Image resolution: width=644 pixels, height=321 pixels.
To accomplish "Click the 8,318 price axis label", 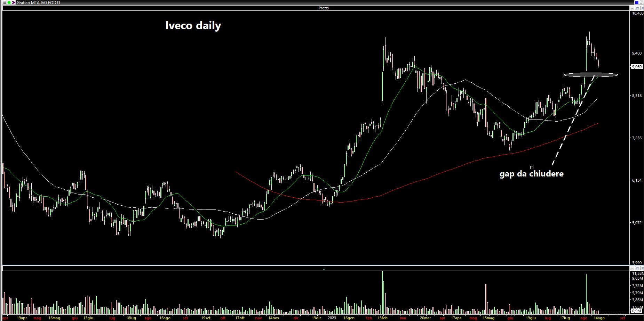I will click(637, 96).
